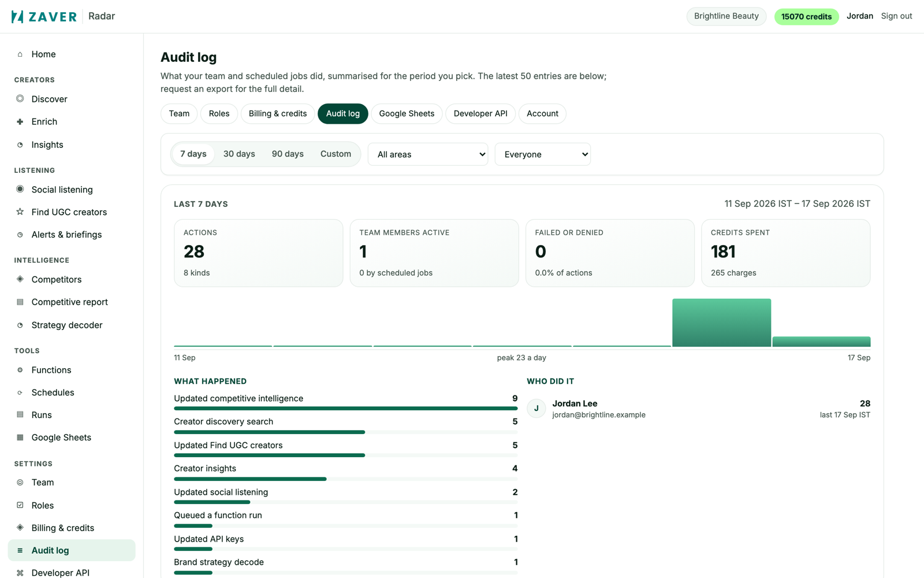The width and height of the screenshot is (924, 578).
Task: Open the Everyone user filter dropdown
Action: coord(543,154)
